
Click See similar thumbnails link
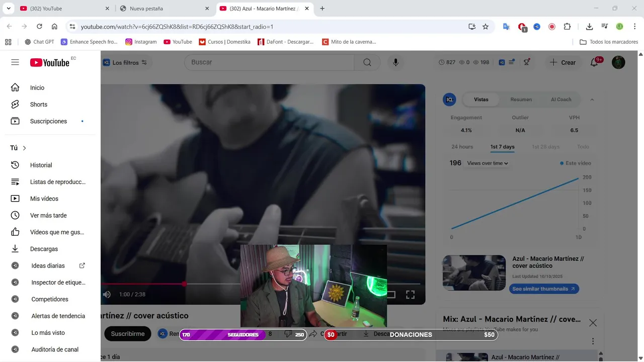coord(543,289)
